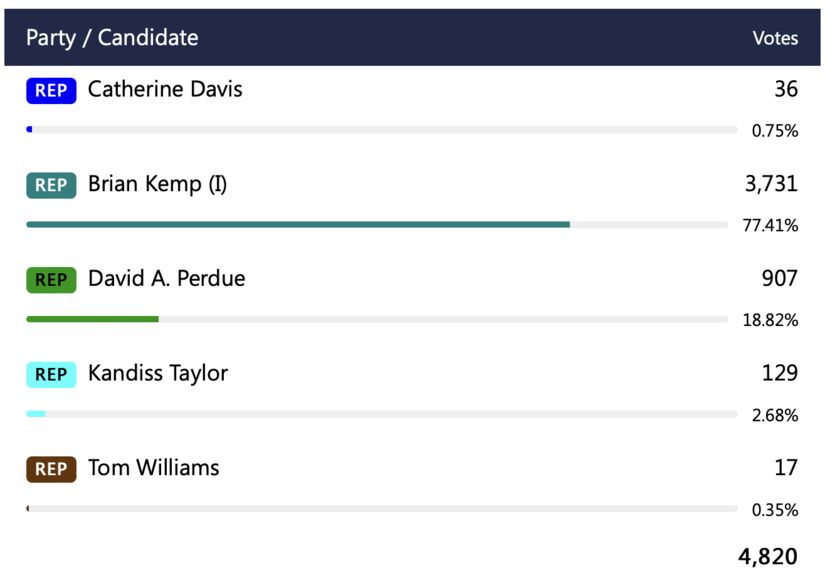Click Catherine Davis's blue REP badge
Screen dimensions: 825x578
point(51,91)
